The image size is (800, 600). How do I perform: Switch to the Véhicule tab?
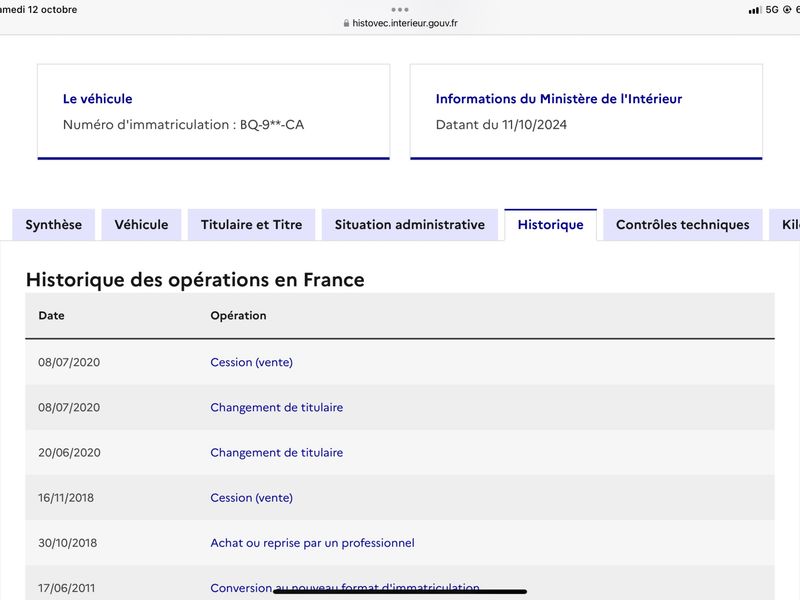tap(141, 224)
